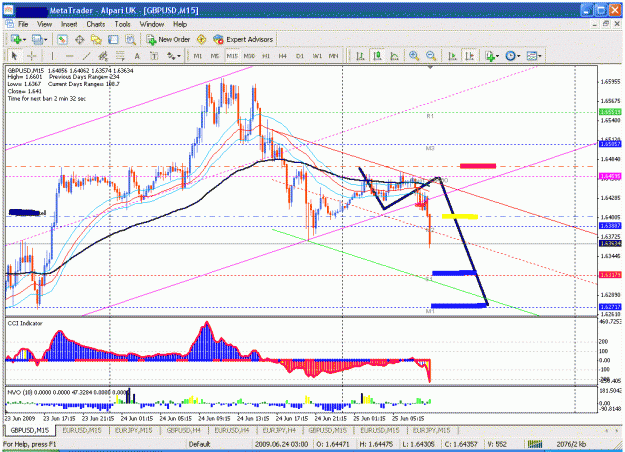Toggle chart auto scroll
The width and height of the screenshot is (625, 452).
pos(452,56)
